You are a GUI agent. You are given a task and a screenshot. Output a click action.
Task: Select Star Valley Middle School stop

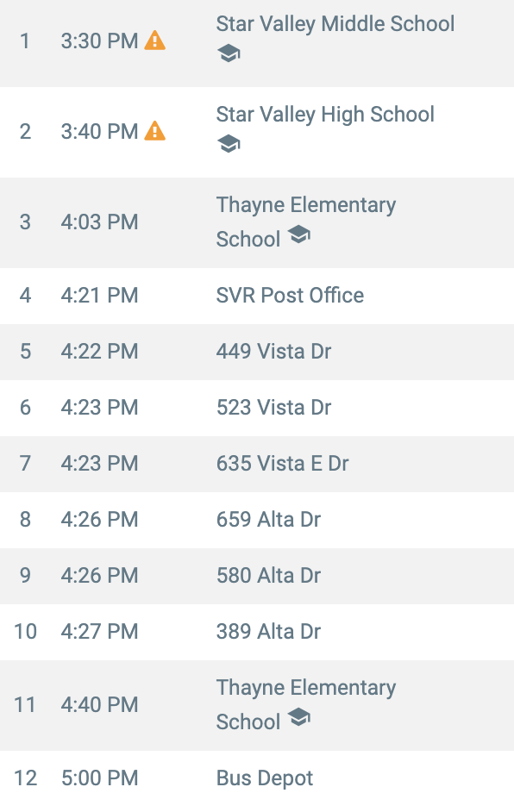tap(257, 43)
